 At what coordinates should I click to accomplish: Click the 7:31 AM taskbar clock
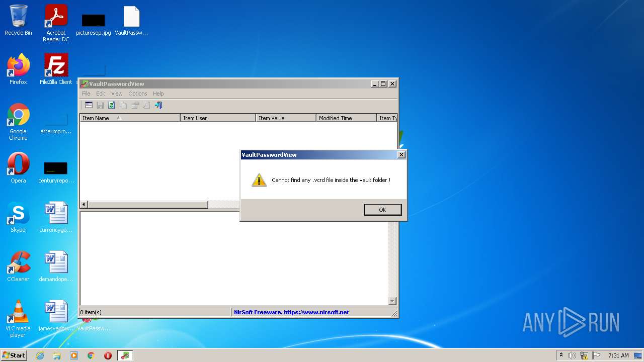[x=618, y=355]
